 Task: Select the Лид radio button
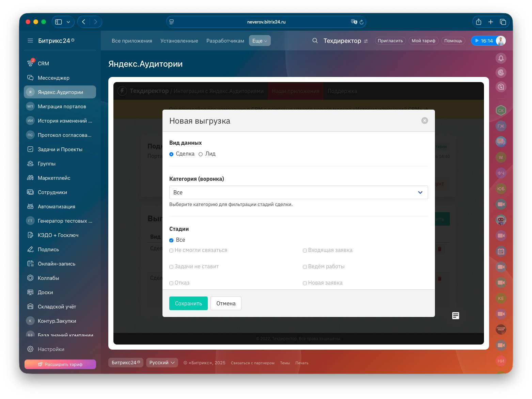tap(201, 154)
